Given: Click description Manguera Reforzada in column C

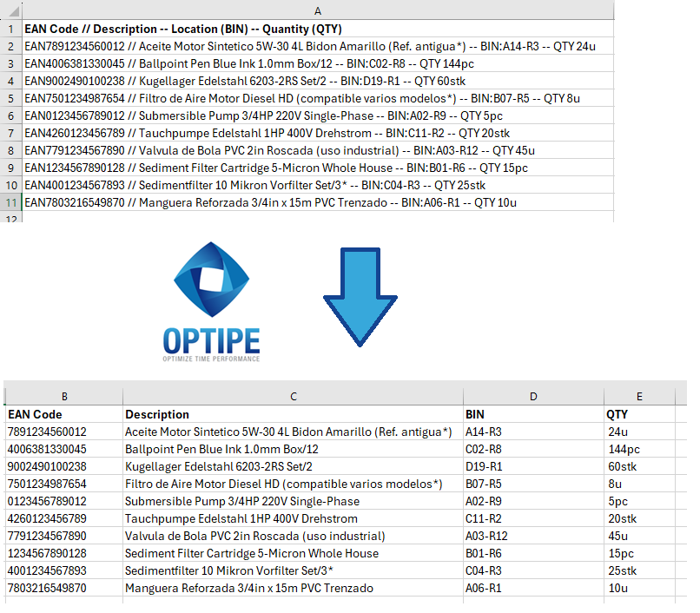Looking at the screenshot, I should [x=294, y=589].
